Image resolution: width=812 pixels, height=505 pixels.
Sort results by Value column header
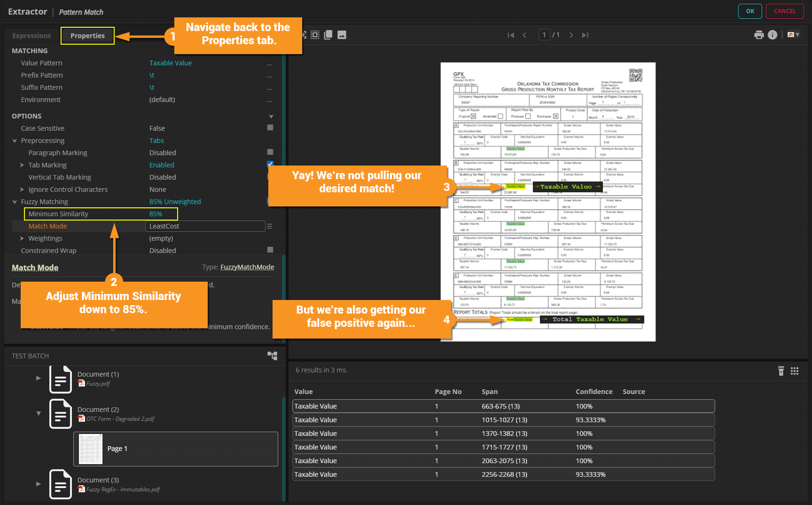click(304, 392)
